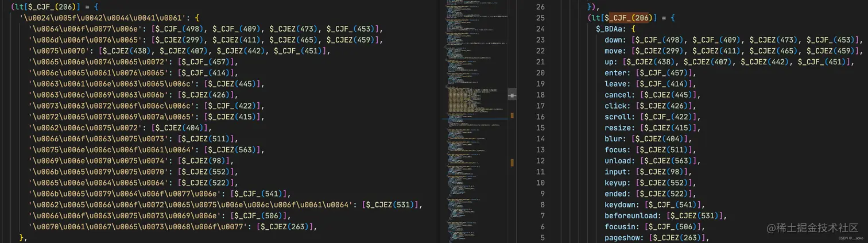Click $_CJEZ(438) in the unicode-escaped pane

pyautogui.click(x=126, y=51)
